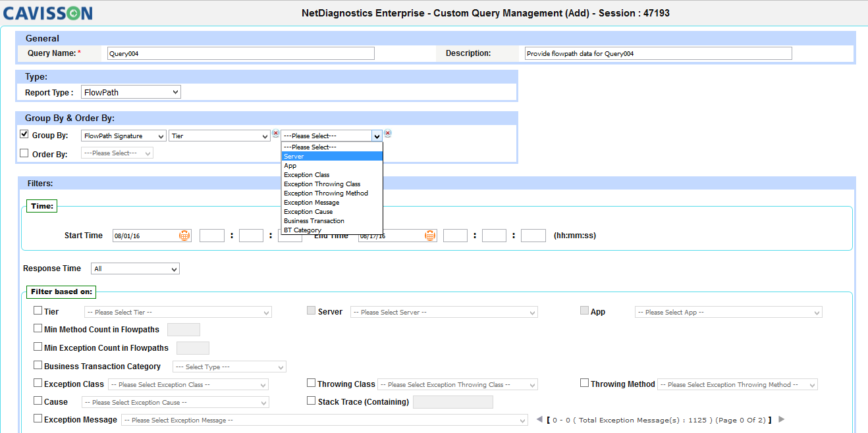Click the Cavisson logo

(48, 13)
